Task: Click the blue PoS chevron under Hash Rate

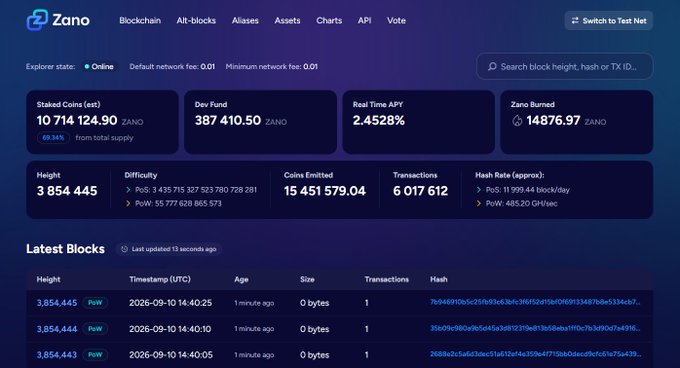Action: 479,190
